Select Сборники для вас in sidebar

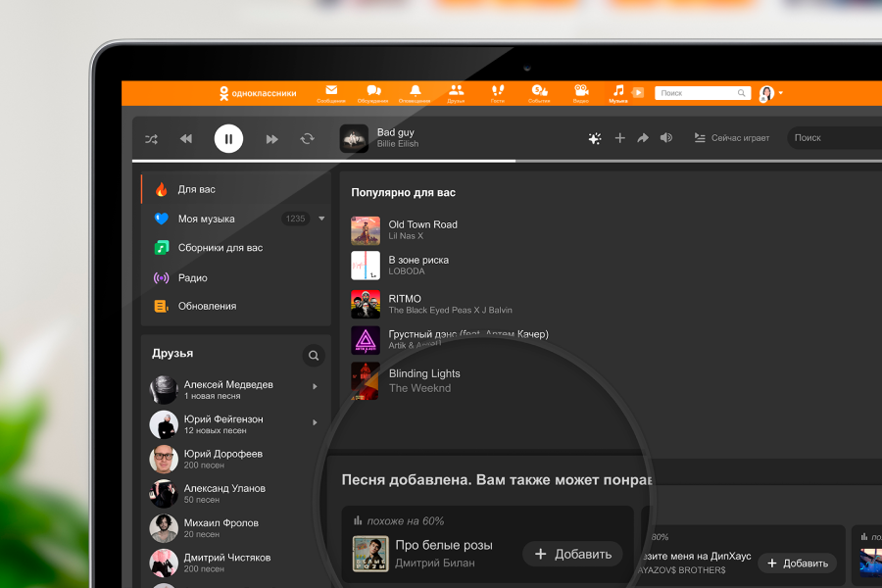coord(220,248)
